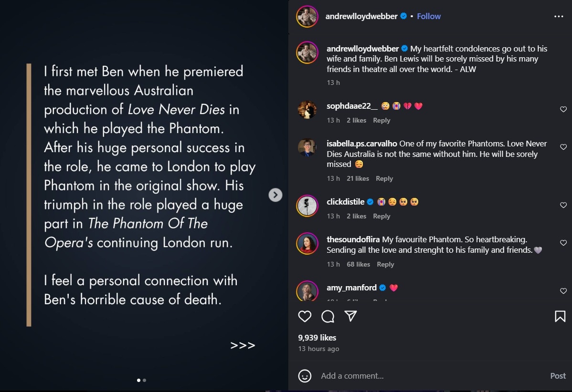Like the post with the heart icon
The height and width of the screenshot is (392, 572).
coord(305,316)
